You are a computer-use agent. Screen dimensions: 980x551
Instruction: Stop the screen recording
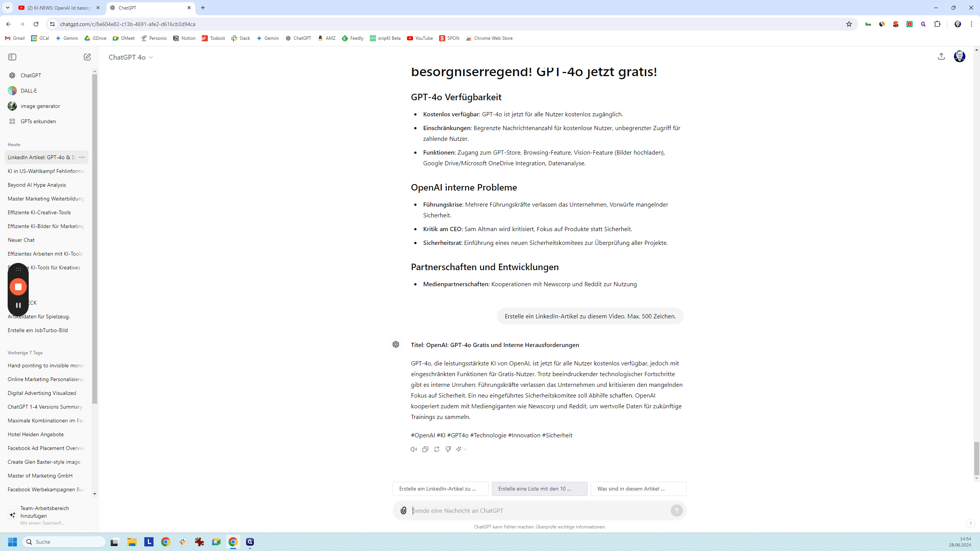click(18, 287)
